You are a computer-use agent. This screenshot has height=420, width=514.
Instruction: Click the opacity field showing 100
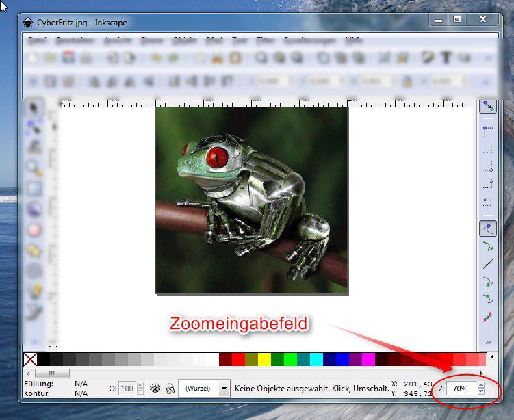[x=127, y=389]
